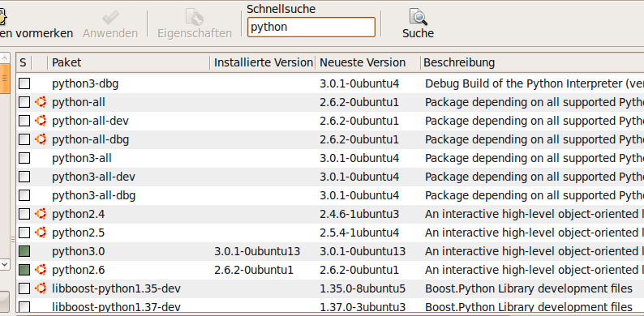The width and height of the screenshot is (644, 316).
Task: Mark the python3-dbg status checkbox
Action: tap(24, 83)
